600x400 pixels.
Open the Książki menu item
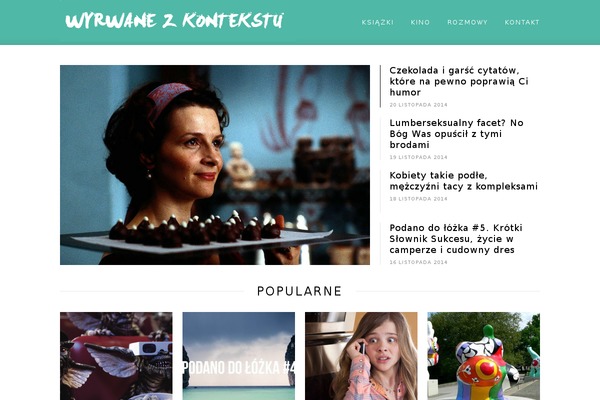pos(377,22)
